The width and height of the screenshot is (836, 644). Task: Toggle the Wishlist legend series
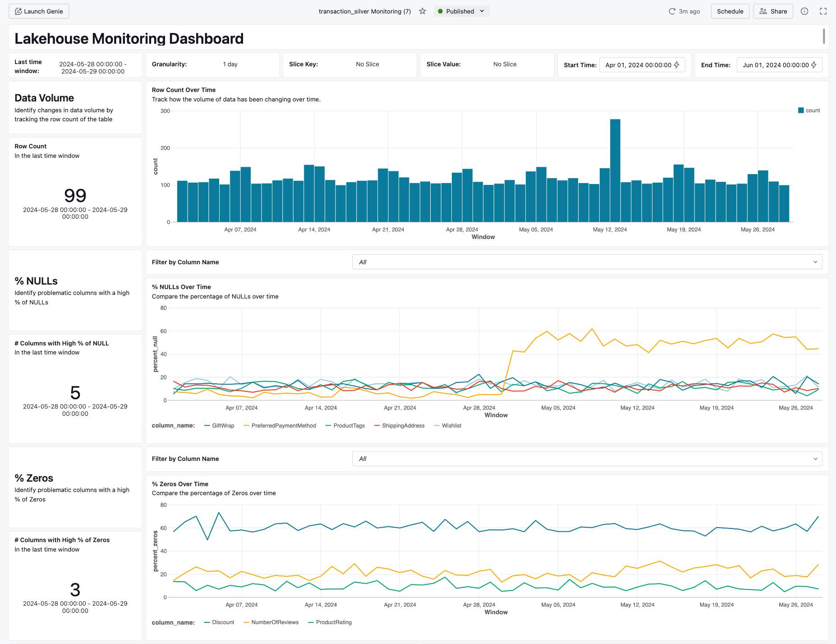click(448, 426)
